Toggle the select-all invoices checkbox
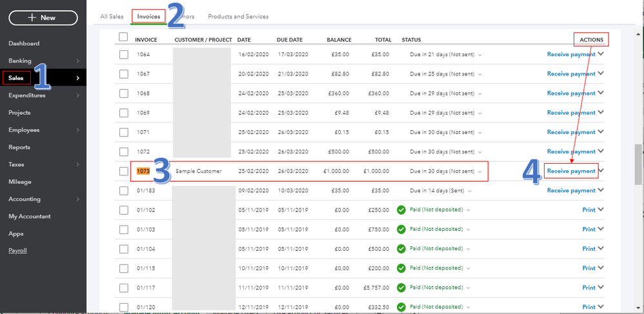The image size is (644, 314). 123,37
